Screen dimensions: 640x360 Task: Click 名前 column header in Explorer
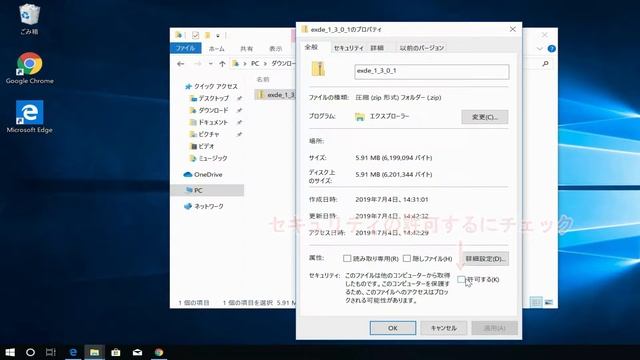(263, 79)
